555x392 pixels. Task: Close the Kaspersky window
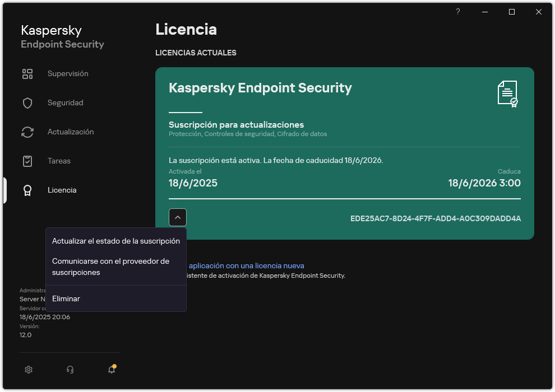[x=539, y=12]
